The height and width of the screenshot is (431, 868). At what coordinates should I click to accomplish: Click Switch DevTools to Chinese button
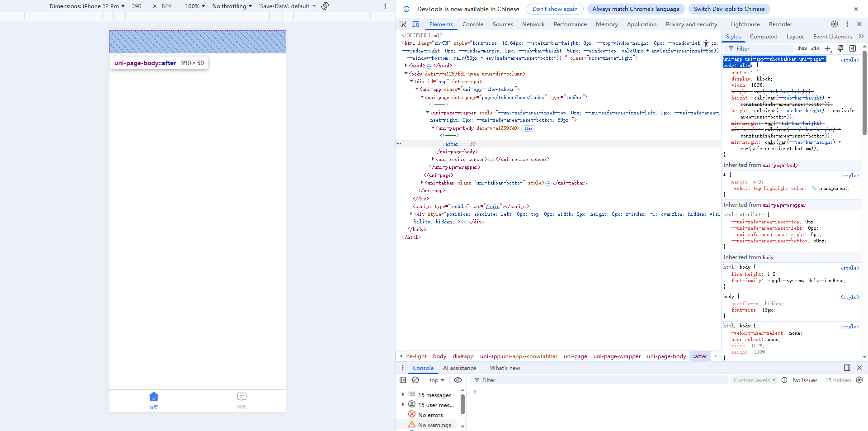pos(729,9)
